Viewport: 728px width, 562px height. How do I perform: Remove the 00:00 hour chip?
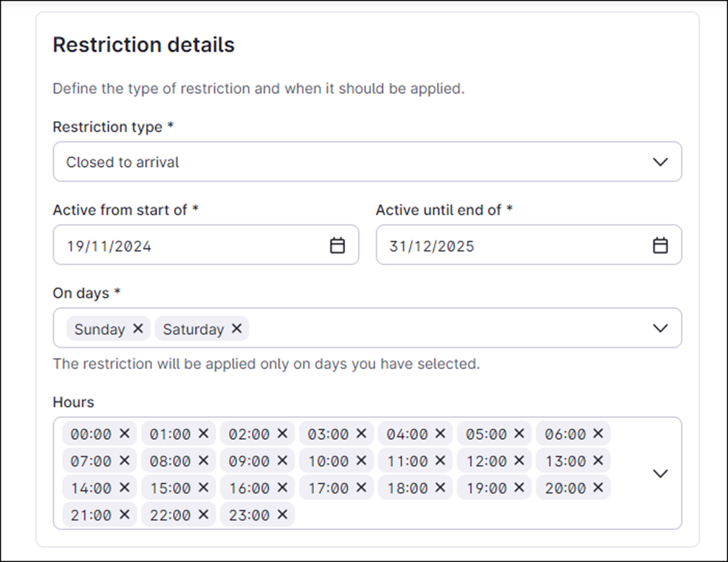tap(124, 433)
